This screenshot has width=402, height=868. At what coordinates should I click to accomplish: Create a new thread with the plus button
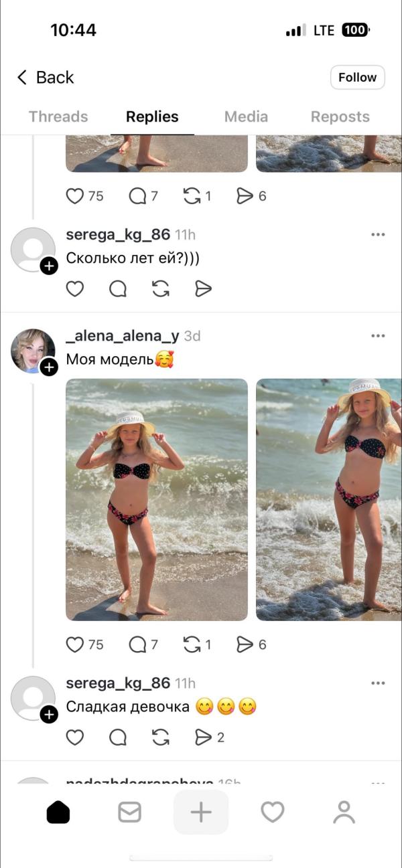coord(201,812)
